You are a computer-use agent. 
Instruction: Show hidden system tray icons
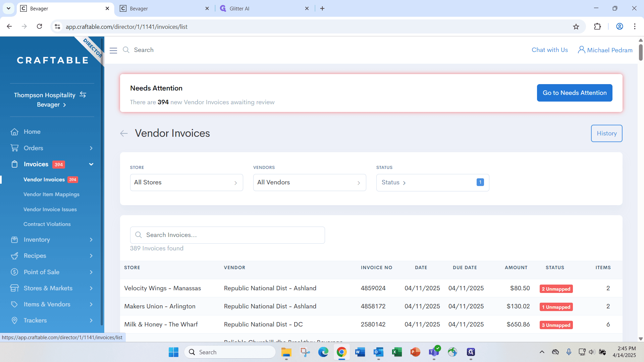pos(542,352)
